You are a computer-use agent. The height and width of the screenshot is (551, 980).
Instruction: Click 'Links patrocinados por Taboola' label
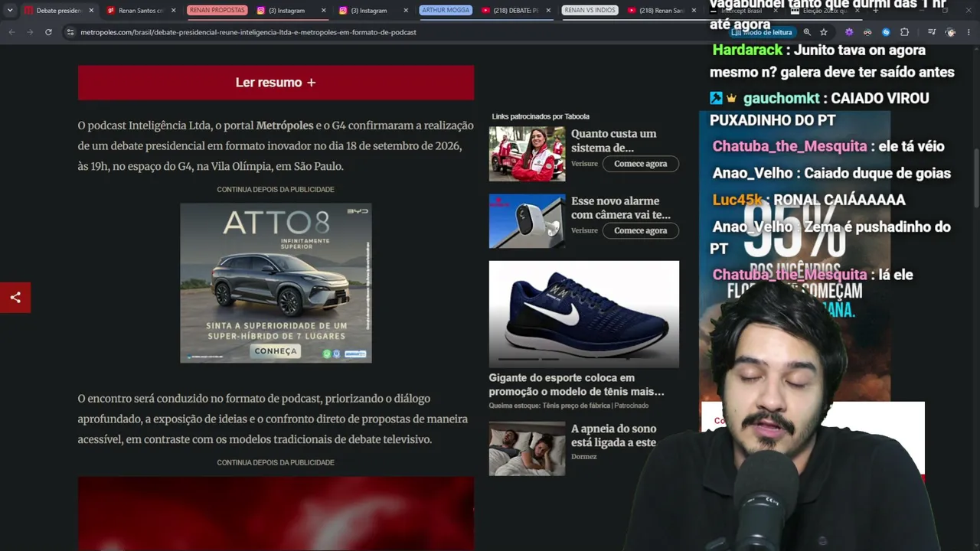point(541,116)
